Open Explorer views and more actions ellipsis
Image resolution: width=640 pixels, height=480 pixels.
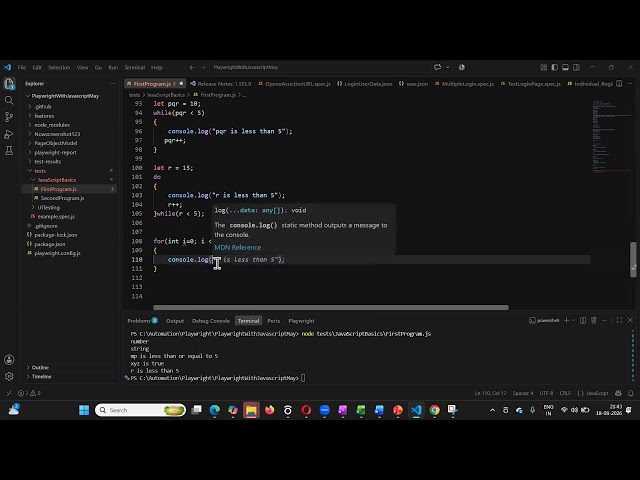pos(113,84)
